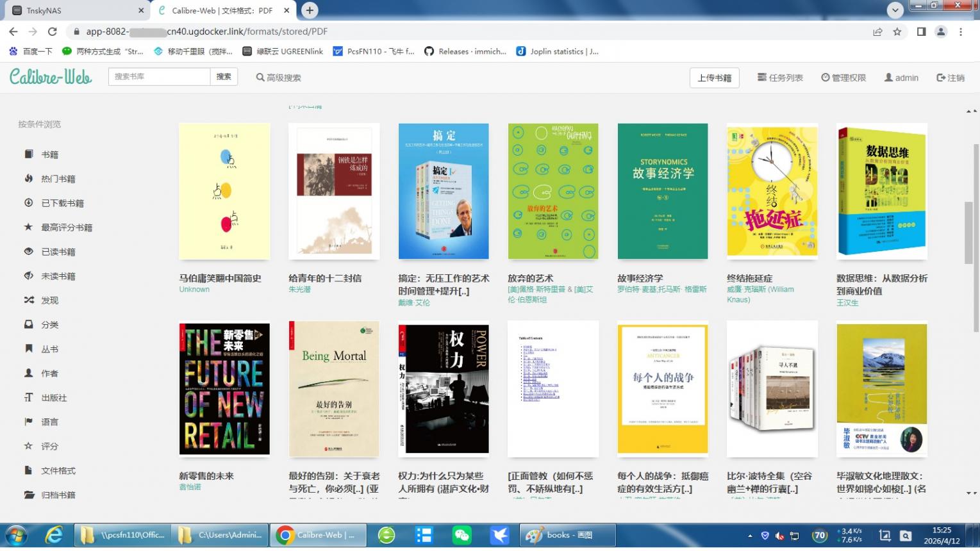Open downloaded books (已下载书籍) sidebar icon

point(29,203)
